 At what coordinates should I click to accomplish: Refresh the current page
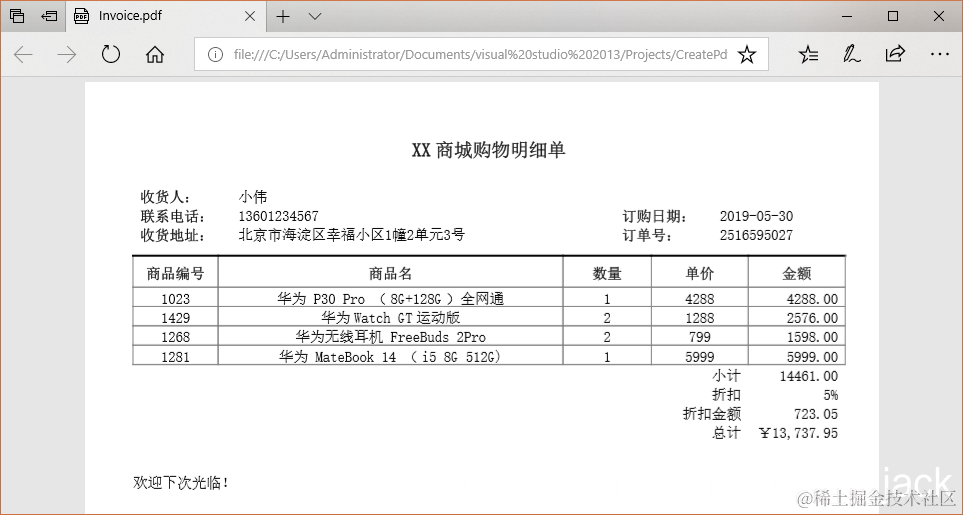pyautogui.click(x=111, y=55)
